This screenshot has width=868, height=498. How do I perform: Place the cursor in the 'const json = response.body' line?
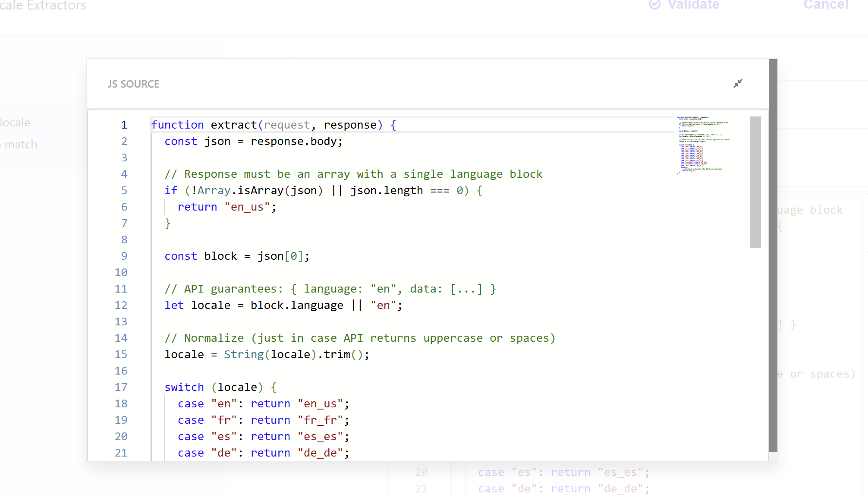pyautogui.click(x=253, y=142)
